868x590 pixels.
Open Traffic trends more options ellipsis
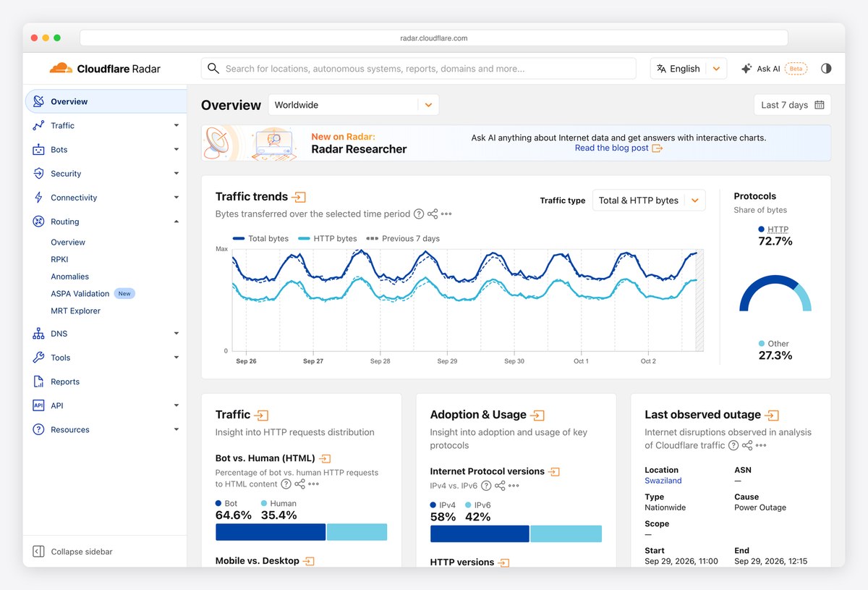tap(446, 214)
